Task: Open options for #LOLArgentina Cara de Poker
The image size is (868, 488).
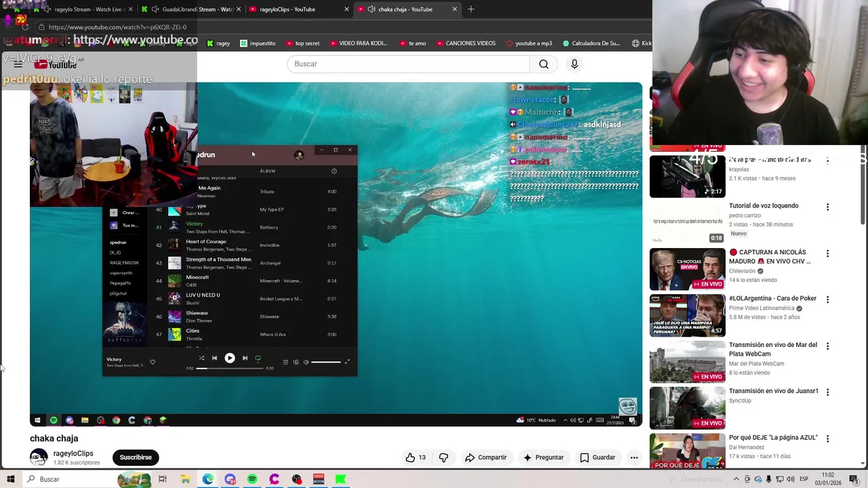Action: point(827,300)
